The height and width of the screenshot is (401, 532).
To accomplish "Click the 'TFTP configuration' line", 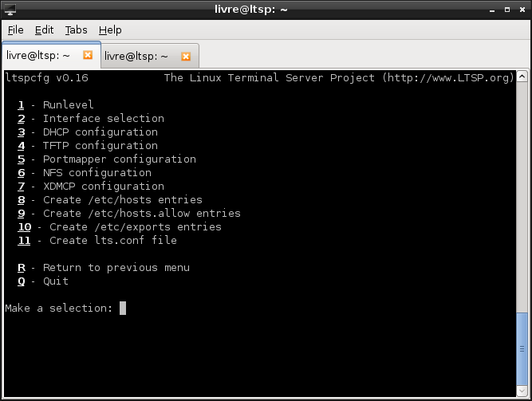I will click(88, 146).
